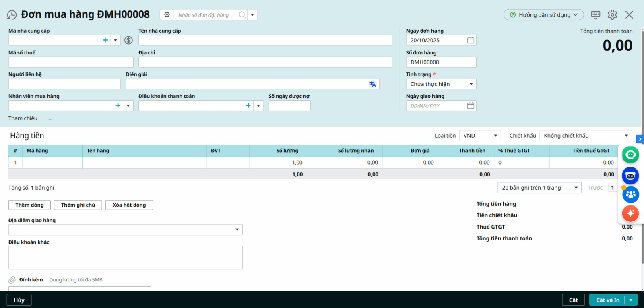Open the calendar for Ngày đơn hàng
The image size is (644, 308).
(x=471, y=40)
